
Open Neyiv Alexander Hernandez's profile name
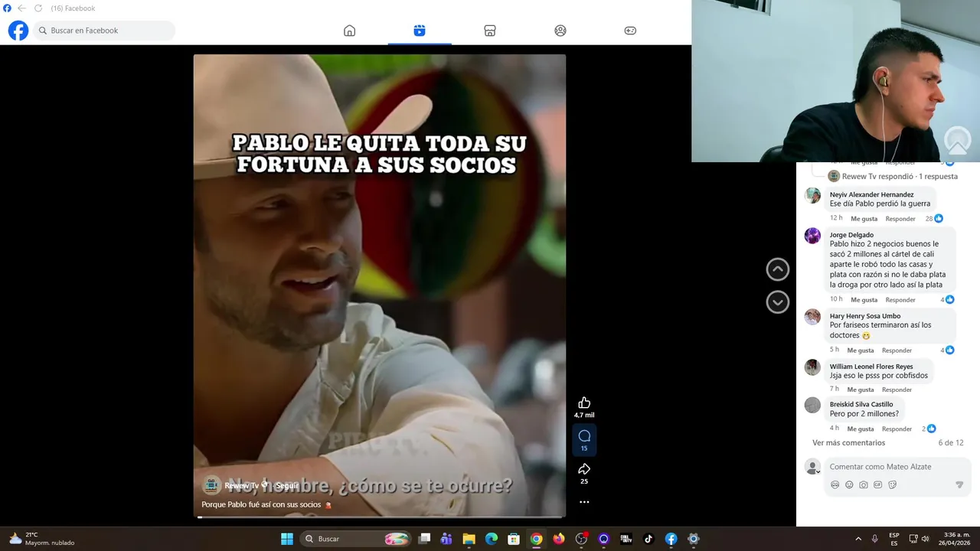tap(872, 194)
